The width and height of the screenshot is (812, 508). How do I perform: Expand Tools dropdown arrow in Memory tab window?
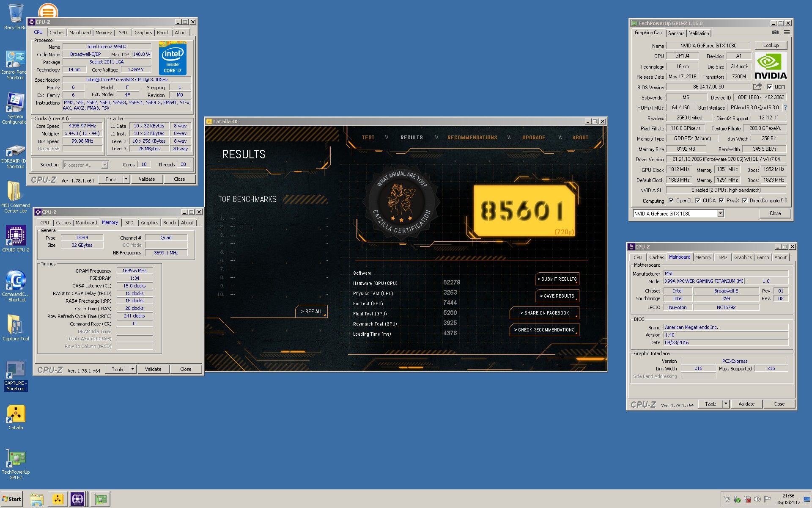point(132,369)
